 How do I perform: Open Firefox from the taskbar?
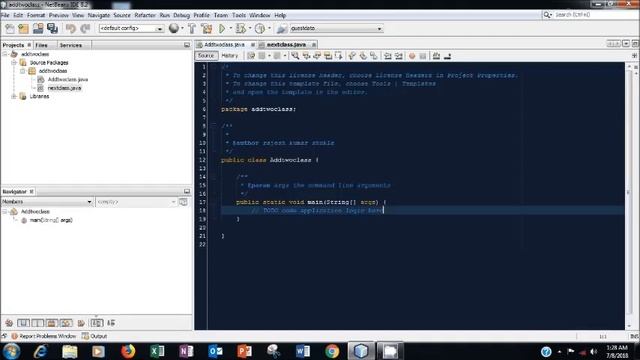point(128,351)
